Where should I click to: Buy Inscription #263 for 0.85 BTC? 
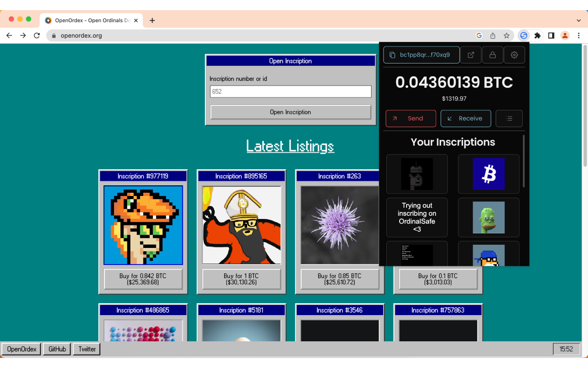tap(340, 279)
